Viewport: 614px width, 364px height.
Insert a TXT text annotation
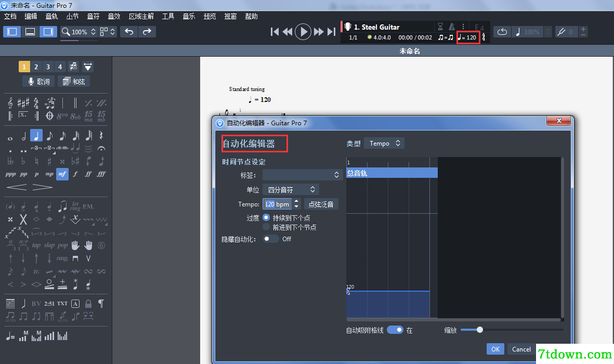click(x=62, y=304)
